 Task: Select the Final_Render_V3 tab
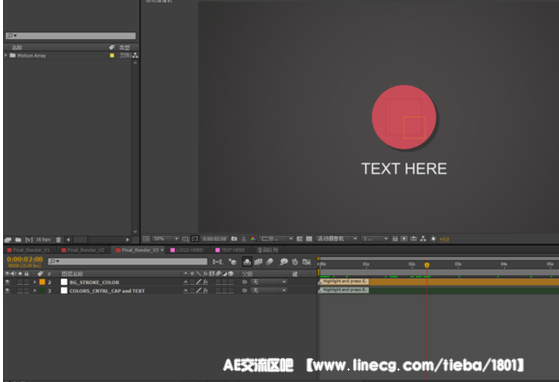point(139,250)
